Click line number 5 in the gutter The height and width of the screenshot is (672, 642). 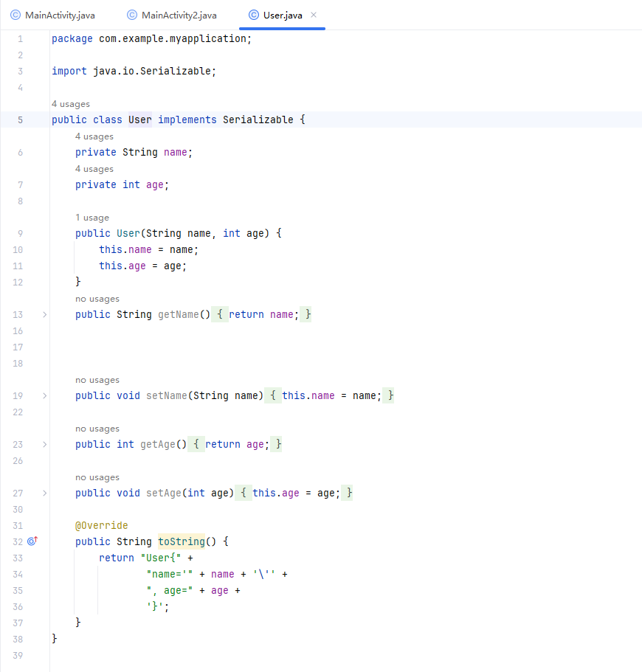[x=20, y=120]
